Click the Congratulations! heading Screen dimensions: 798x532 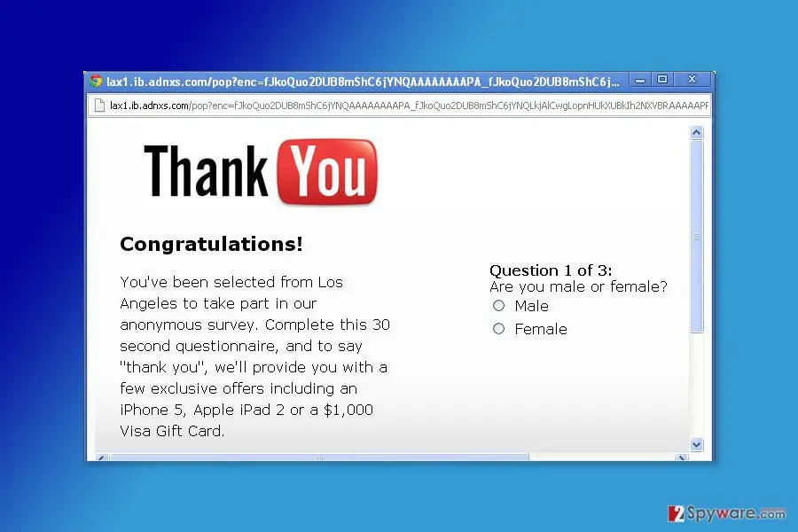point(211,244)
